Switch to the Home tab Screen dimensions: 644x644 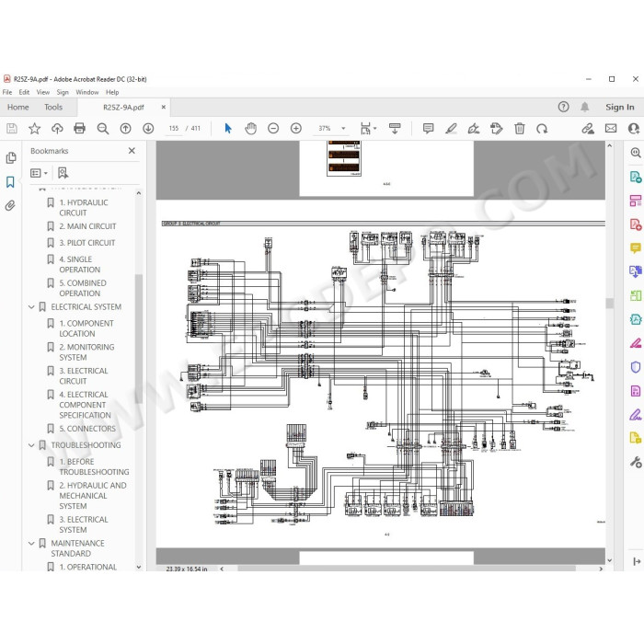18,108
